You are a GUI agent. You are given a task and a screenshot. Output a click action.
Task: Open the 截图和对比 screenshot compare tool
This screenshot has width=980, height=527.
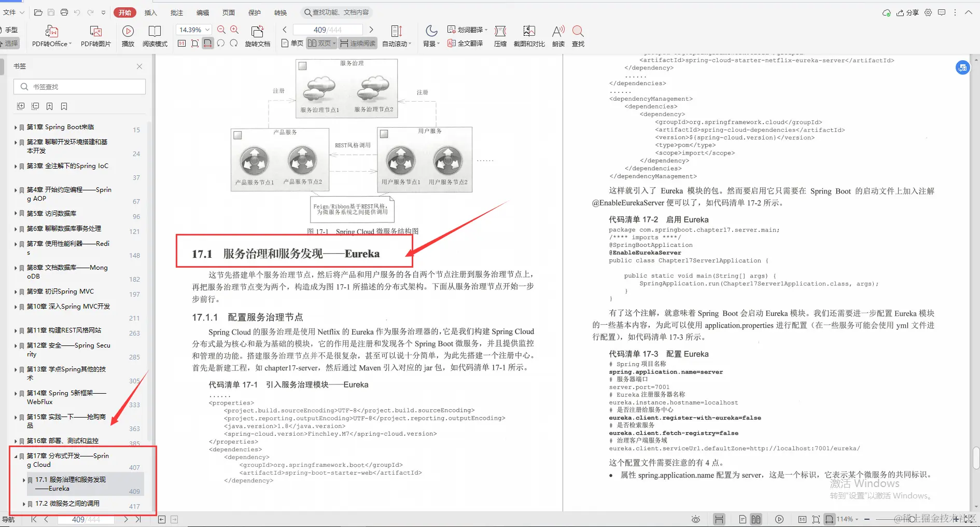[529, 35]
